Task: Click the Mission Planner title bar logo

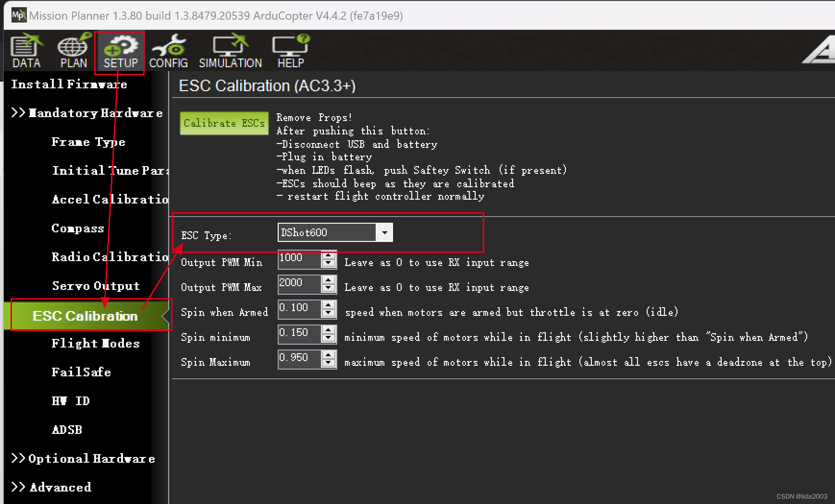Action: pyautogui.click(x=18, y=15)
